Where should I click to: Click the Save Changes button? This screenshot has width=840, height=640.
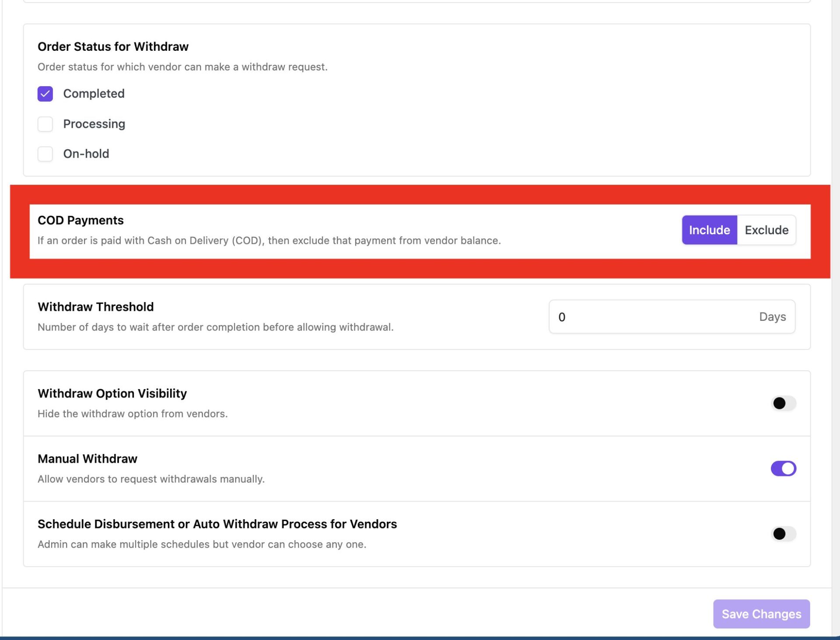pyautogui.click(x=761, y=614)
